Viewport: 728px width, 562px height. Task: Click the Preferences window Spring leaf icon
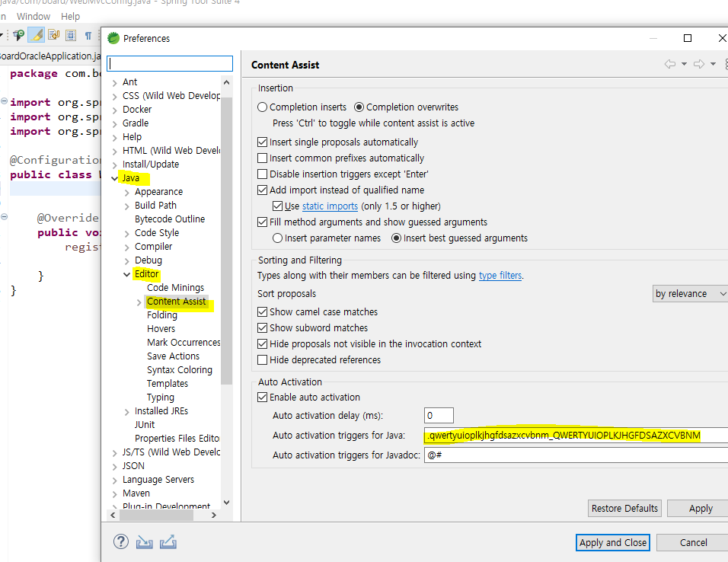(113, 38)
